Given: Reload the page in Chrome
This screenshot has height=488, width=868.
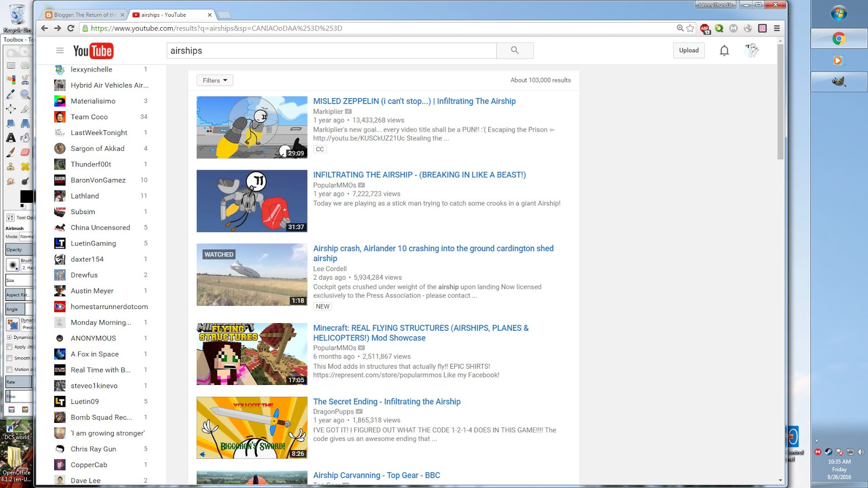Looking at the screenshot, I should click(x=71, y=28).
